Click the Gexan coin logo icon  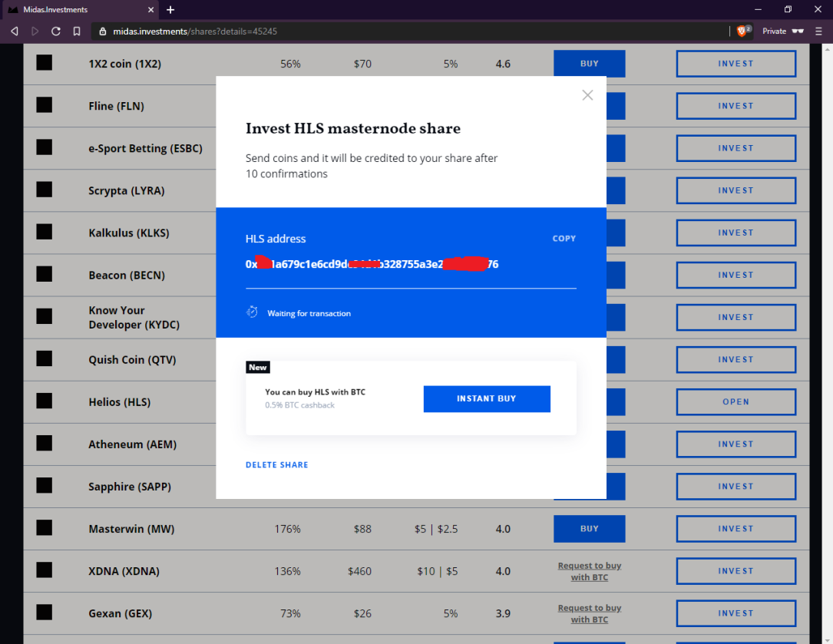(x=44, y=612)
